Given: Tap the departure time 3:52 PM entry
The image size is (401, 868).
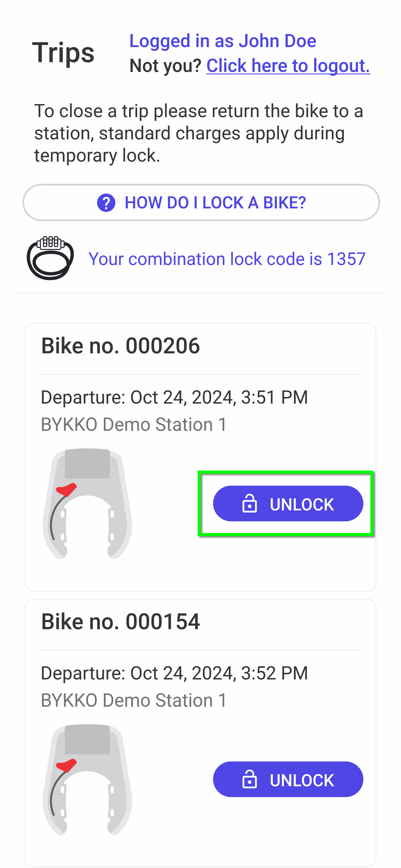Looking at the screenshot, I should coord(174,673).
